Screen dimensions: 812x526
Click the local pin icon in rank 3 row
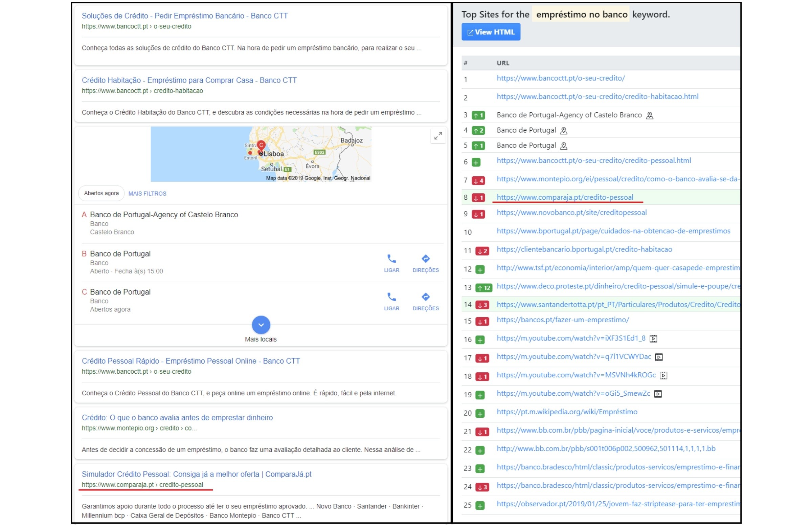[650, 116]
